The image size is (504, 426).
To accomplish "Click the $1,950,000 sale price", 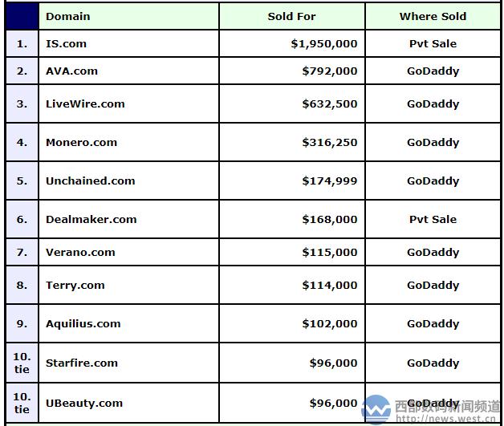I will [x=324, y=43].
